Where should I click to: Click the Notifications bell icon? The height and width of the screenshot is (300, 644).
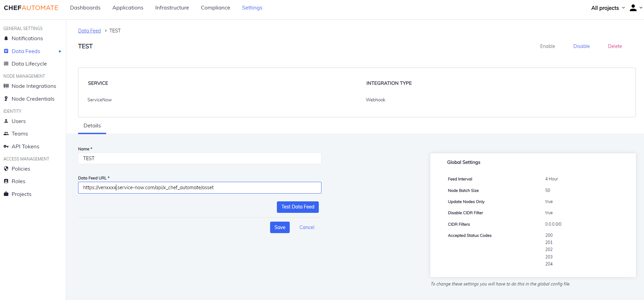click(x=6, y=39)
